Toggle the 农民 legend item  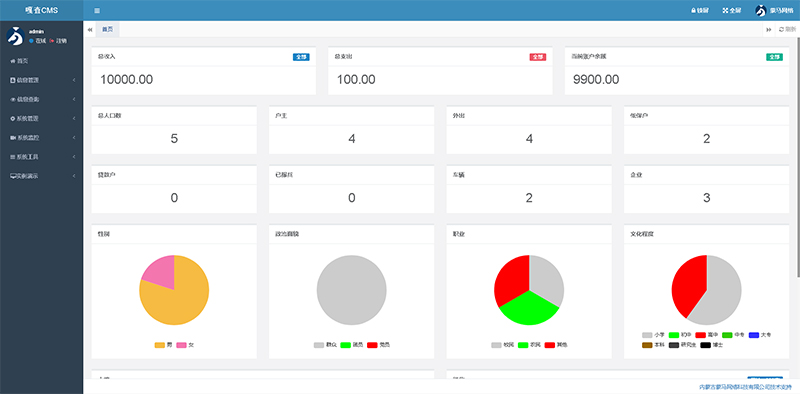[529, 345]
